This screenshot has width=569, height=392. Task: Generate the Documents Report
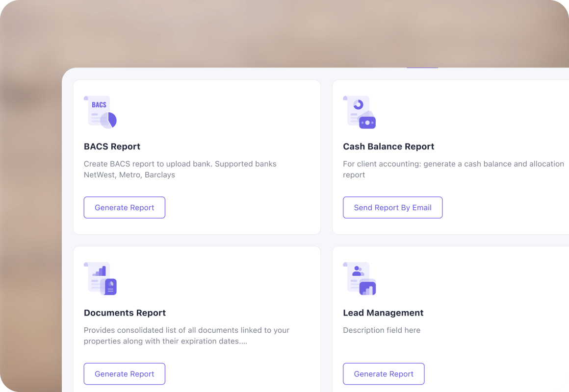click(125, 374)
